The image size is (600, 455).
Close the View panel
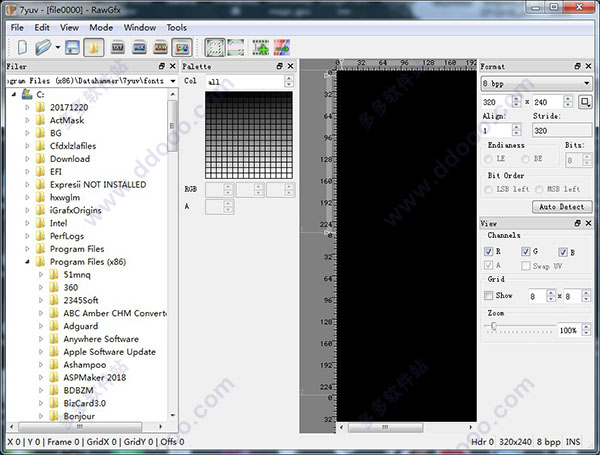(x=589, y=223)
